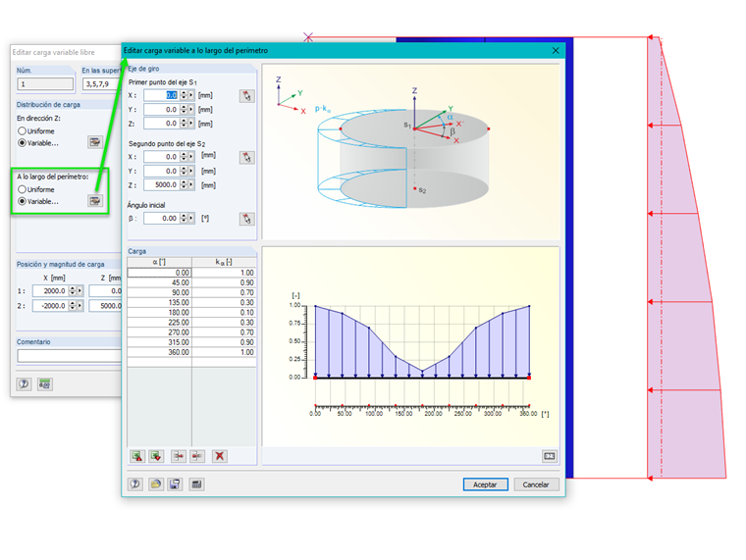Click red X to clear table
This screenshot has height=560, width=746.
pyautogui.click(x=219, y=456)
